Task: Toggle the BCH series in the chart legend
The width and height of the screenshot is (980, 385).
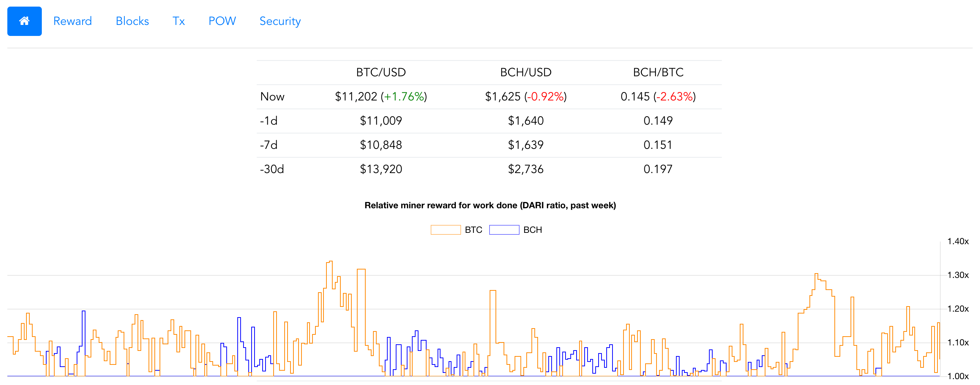Action: [533, 230]
